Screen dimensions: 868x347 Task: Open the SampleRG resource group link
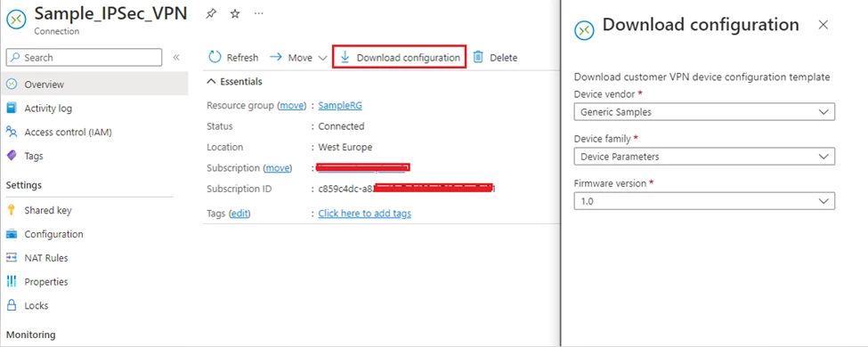tap(340, 105)
